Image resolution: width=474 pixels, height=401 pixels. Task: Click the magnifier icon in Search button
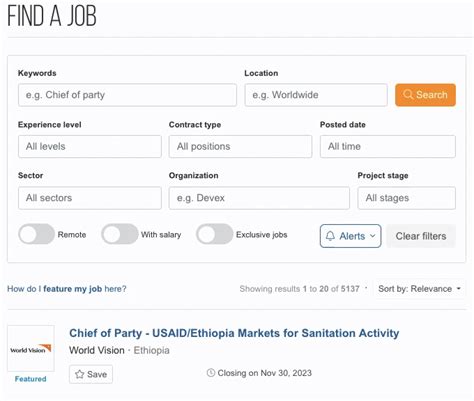[408, 95]
